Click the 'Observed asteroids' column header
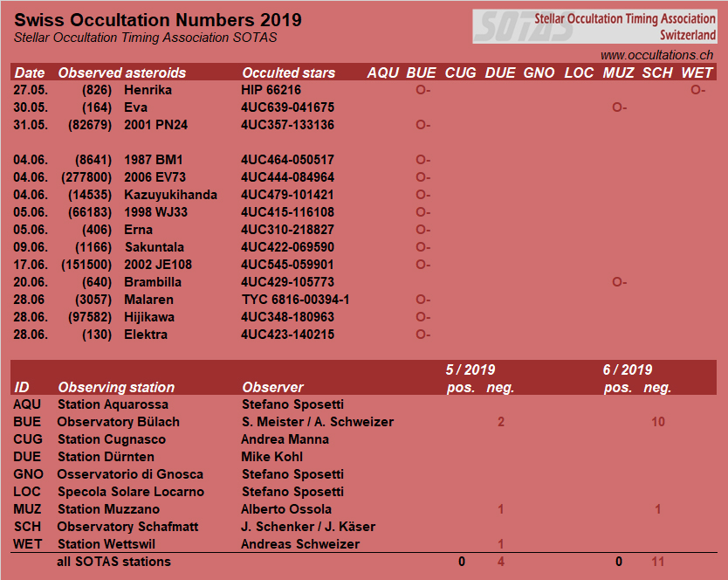This screenshot has height=580, width=728. click(121, 72)
